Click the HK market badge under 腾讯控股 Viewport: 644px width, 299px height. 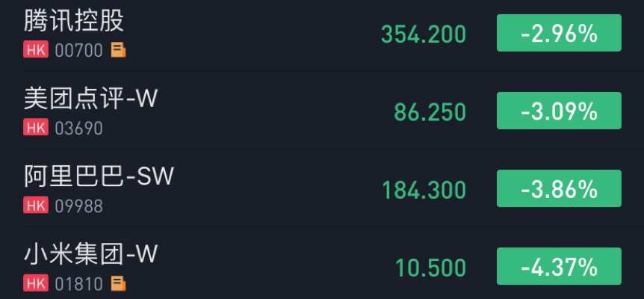(x=35, y=50)
